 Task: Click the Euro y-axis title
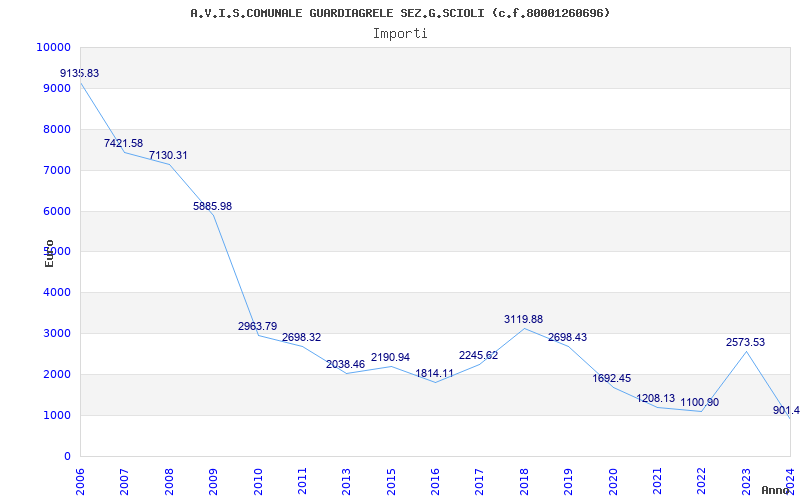[x=49, y=253]
